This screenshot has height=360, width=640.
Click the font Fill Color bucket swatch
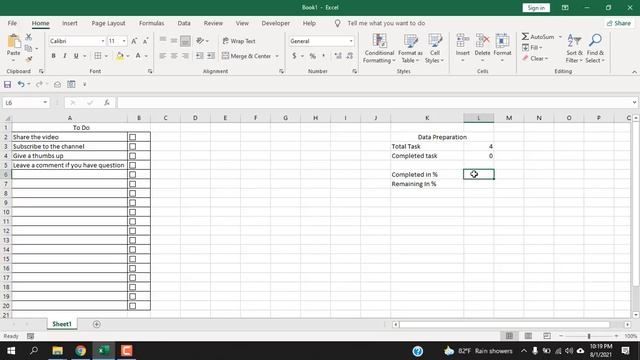coord(120,56)
